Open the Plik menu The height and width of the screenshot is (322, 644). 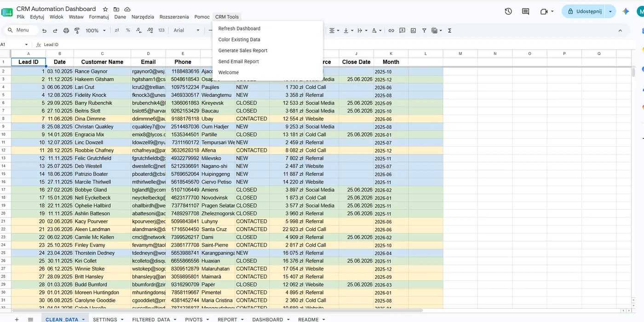(21, 17)
